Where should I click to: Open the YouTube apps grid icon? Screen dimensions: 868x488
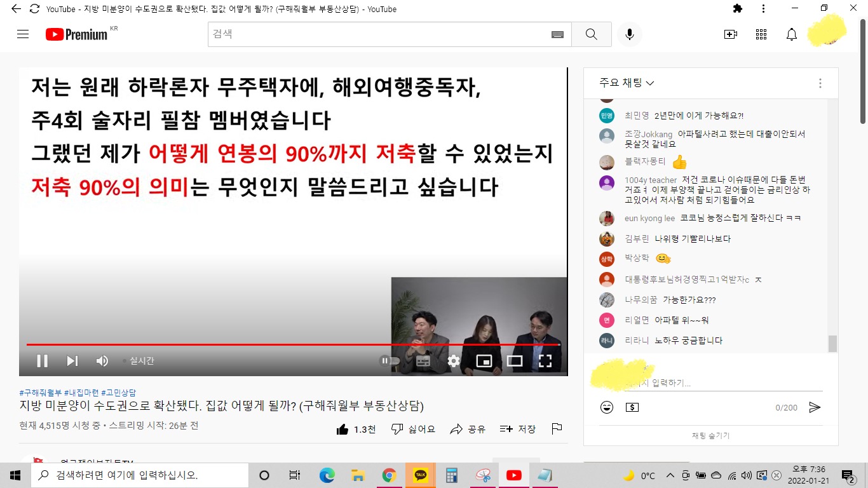click(x=761, y=34)
